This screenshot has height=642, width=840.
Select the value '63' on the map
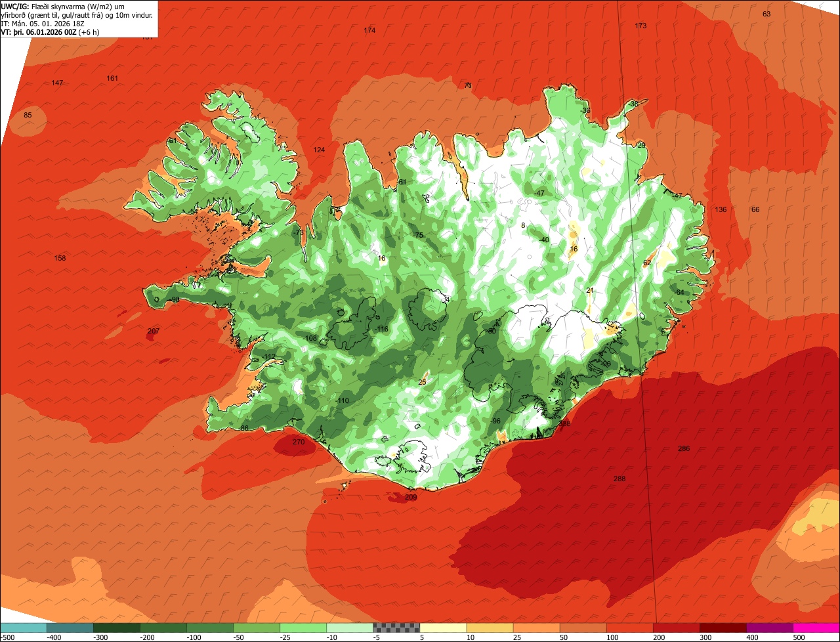(x=766, y=14)
